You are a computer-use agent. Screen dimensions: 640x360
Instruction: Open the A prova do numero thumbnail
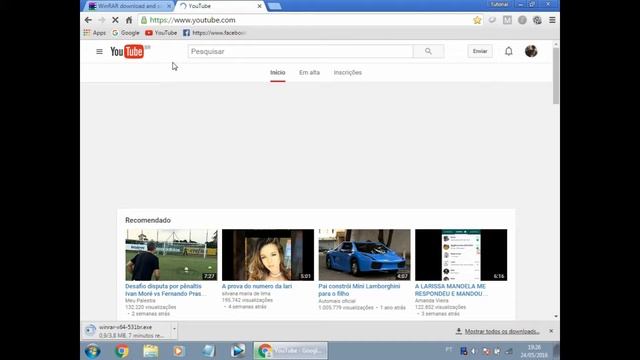(268, 255)
